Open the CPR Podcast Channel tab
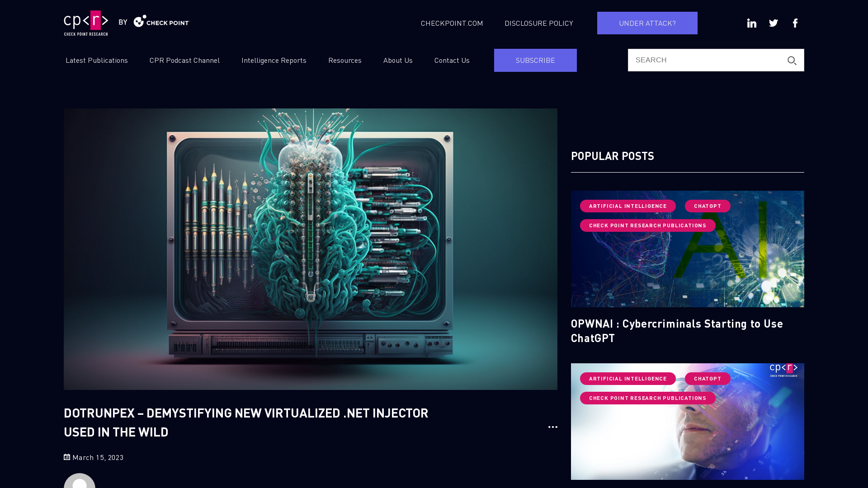Image resolution: width=868 pixels, height=488 pixels. click(184, 60)
